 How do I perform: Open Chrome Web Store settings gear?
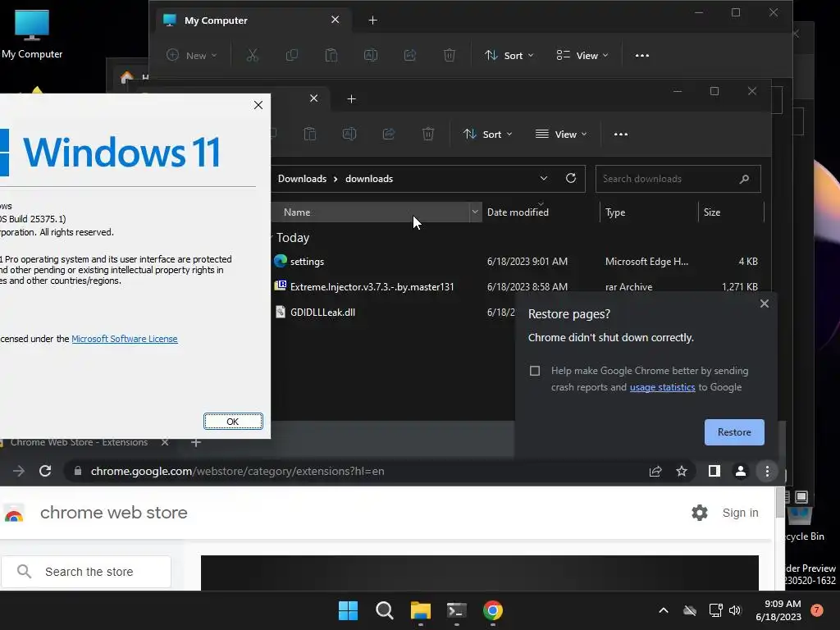[700, 513]
